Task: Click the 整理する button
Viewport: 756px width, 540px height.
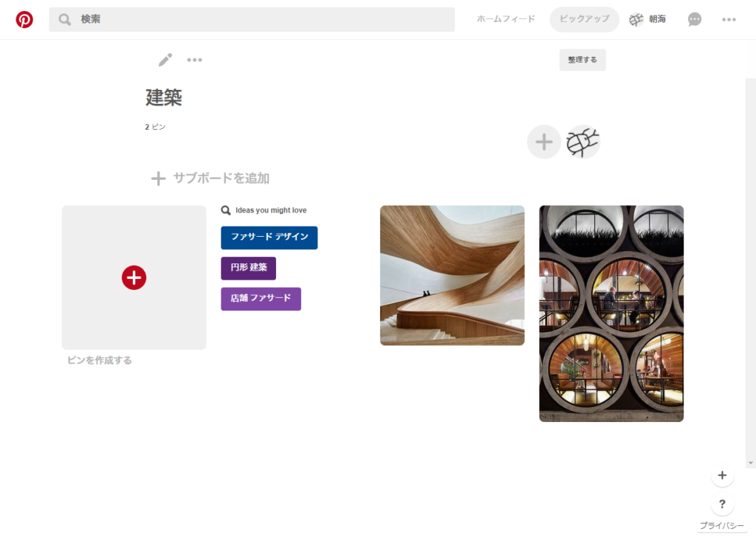Action: pyautogui.click(x=583, y=60)
